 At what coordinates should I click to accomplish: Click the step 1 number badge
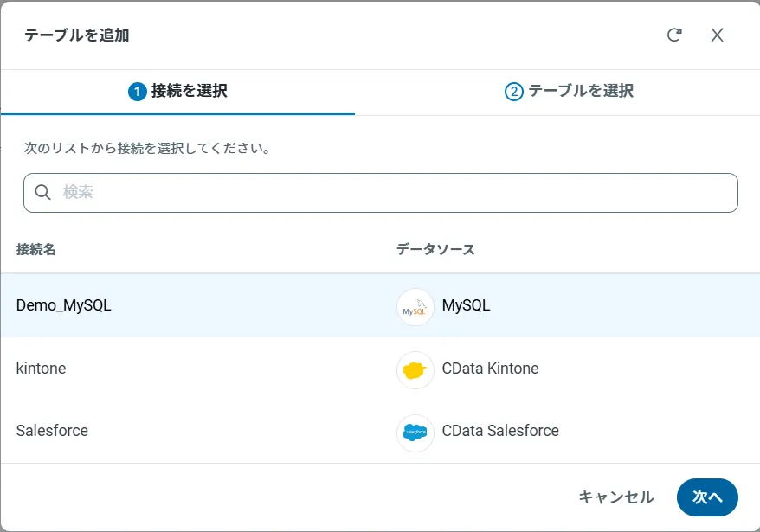[137, 92]
